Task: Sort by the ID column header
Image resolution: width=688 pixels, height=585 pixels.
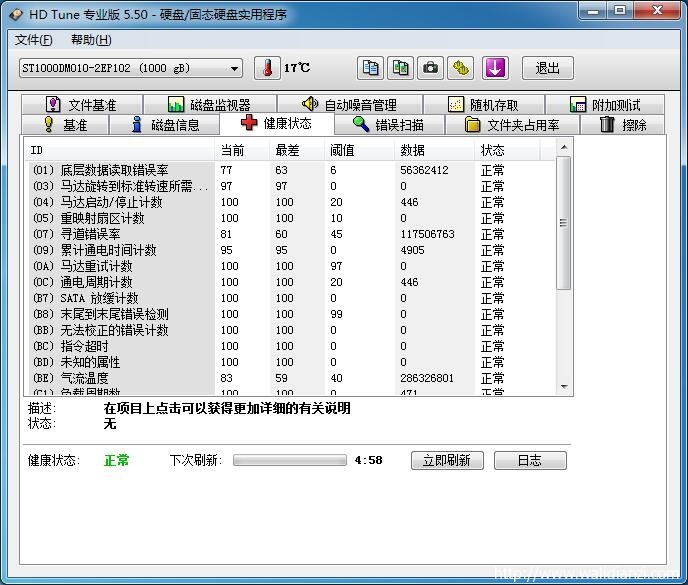Action: tap(121, 151)
